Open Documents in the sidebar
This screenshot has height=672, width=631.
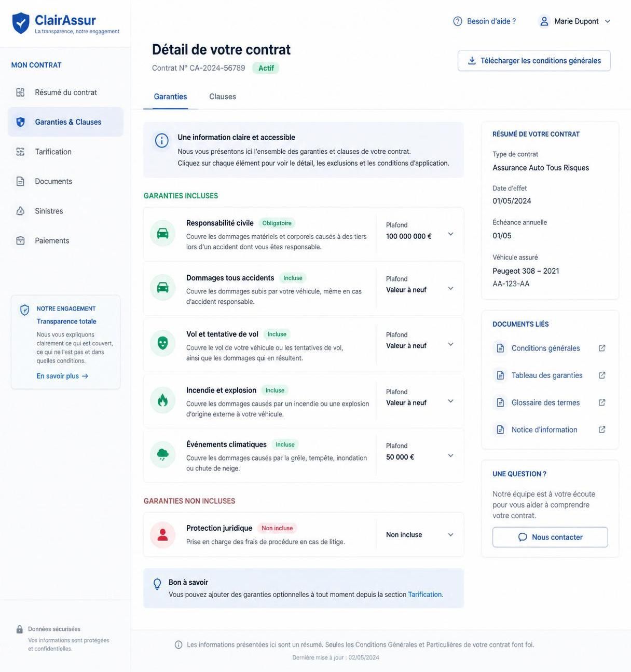(66, 181)
